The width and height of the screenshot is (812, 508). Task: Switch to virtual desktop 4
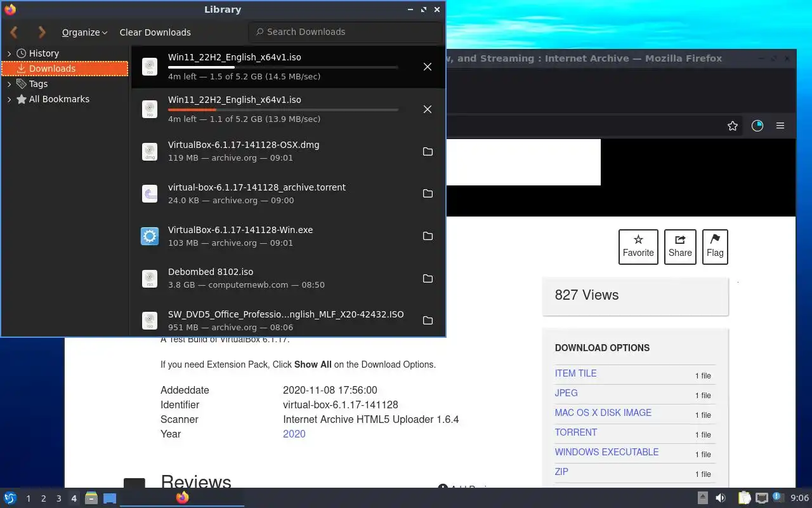pyautogui.click(x=74, y=498)
